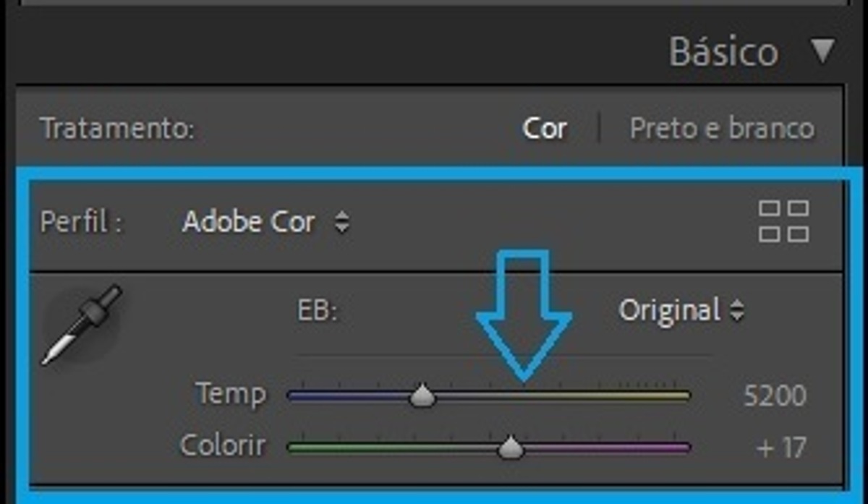Open the EB Original white balance dropdown
The height and width of the screenshot is (504, 868).
pyautogui.click(x=681, y=310)
